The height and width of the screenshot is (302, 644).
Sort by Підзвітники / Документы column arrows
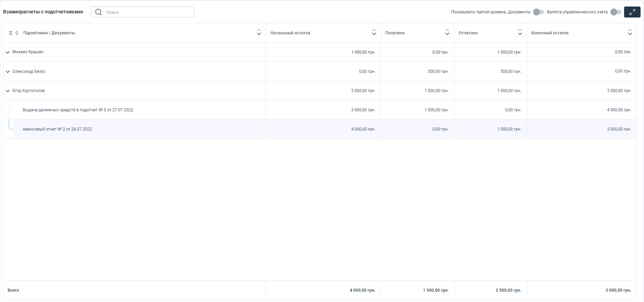(259, 32)
